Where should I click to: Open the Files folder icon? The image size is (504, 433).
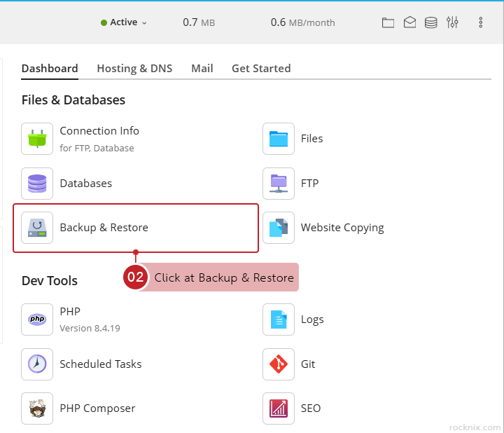pos(279,139)
